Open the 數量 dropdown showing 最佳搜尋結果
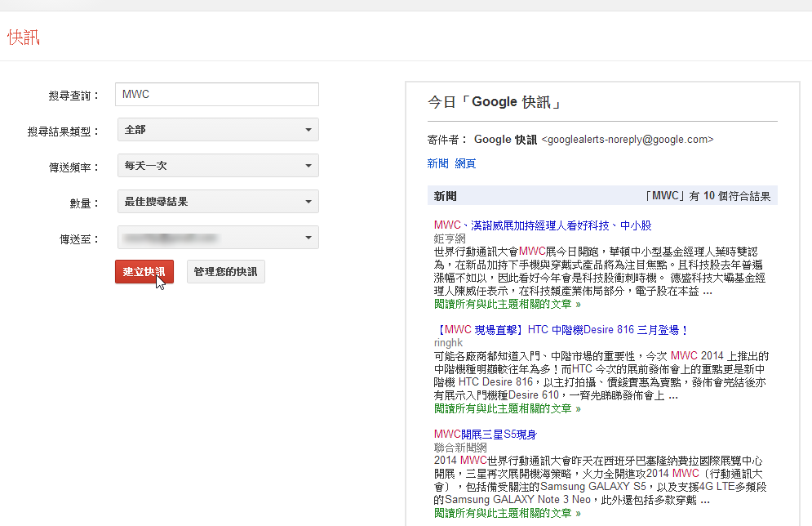Screen dimensions: 812x526 [218, 202]
